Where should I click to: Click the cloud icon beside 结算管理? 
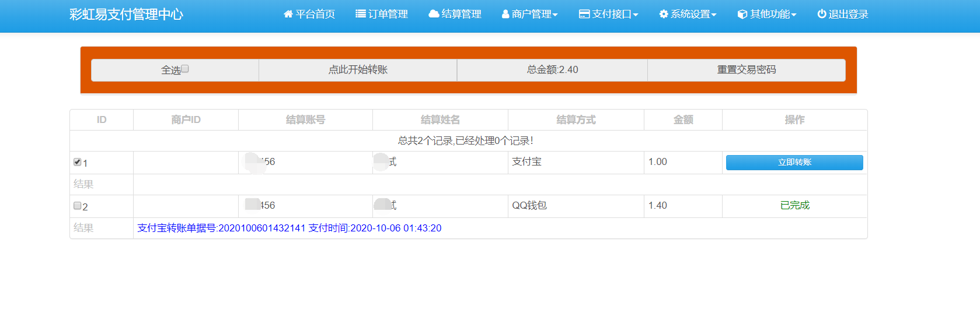click(x=434, y=14)
